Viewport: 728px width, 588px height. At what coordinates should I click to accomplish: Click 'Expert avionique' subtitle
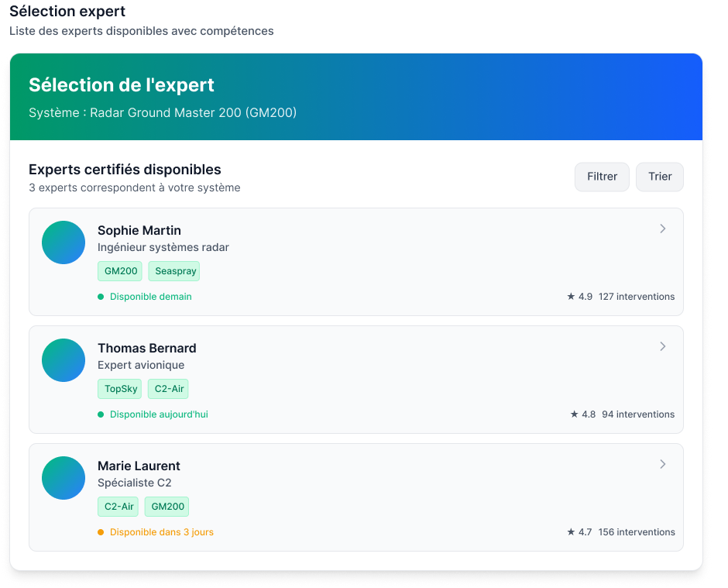[x=141, y=365]
